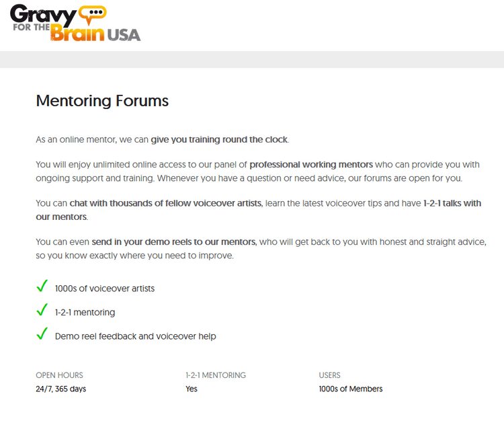Click the '1000s of Members' value
The width and height of the screenshot is (504, 425).
click(x=351, y=389)
